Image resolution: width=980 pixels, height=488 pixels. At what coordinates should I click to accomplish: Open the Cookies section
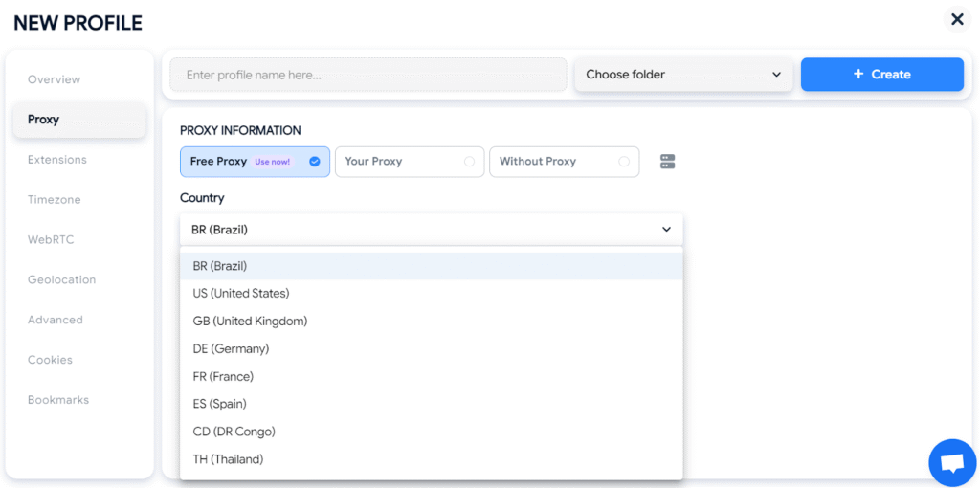(x=50, y=360)
